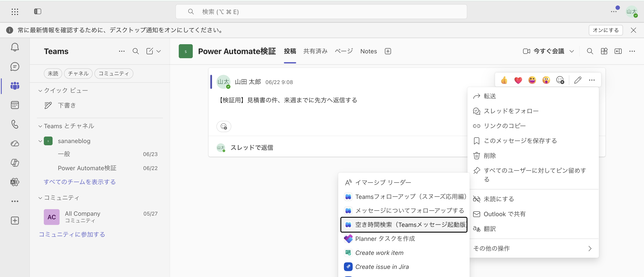Select スレッドをフォロー menu item

point(533,111)
